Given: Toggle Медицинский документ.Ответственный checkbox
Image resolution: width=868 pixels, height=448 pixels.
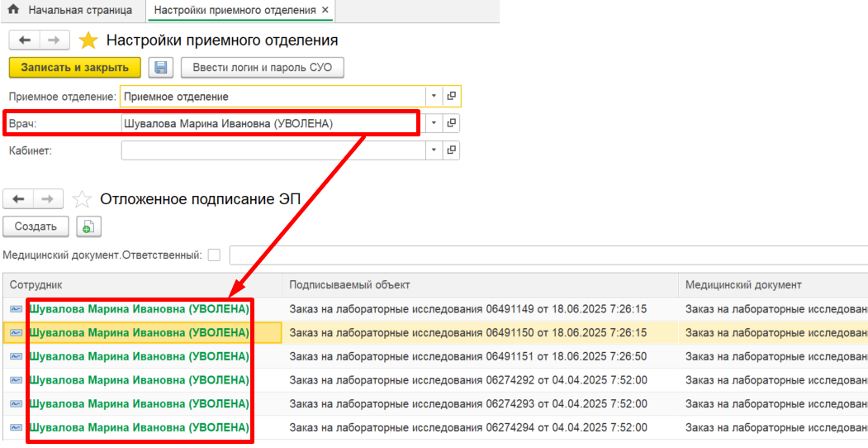Looking at the screenshot, I should pyautogui.click(x=214, y=255).
